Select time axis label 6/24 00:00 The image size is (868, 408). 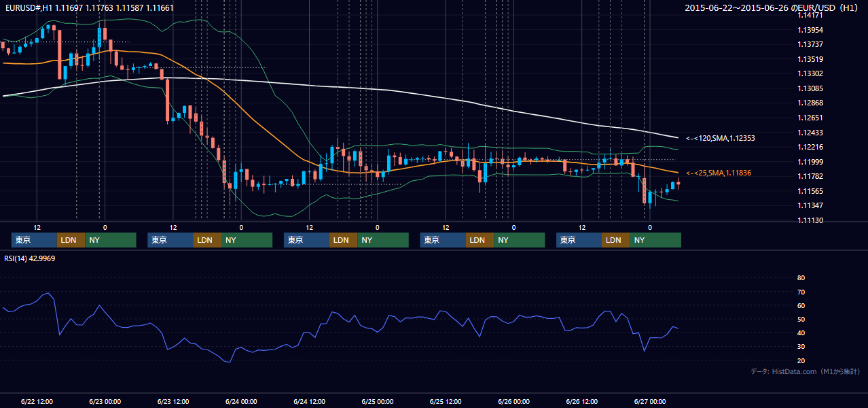click(x=241, y=402)
